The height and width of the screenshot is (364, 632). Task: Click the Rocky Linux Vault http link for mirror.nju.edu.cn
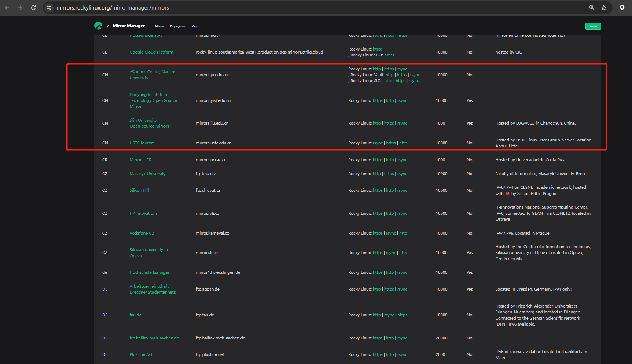(389, 75)
